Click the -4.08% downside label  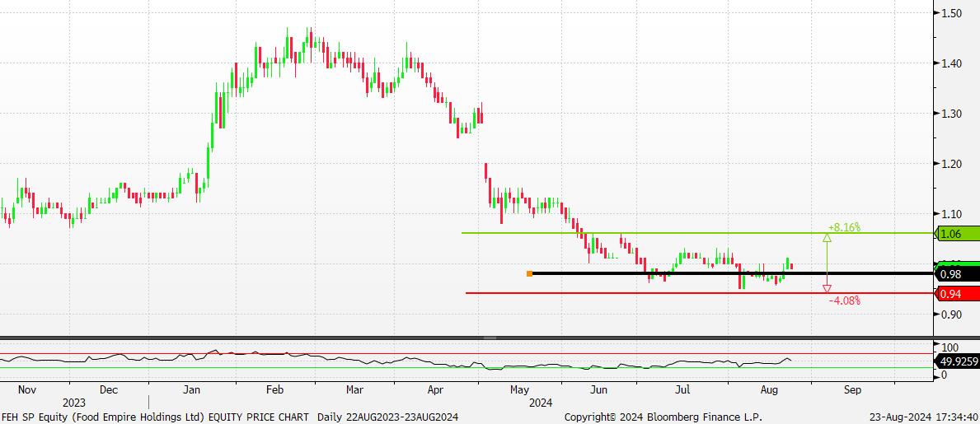point(844,301)
